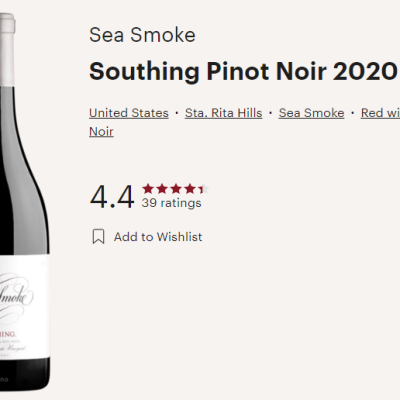
Task: Click the underlined Noir grape link
Action: click(x=101, y=132)
